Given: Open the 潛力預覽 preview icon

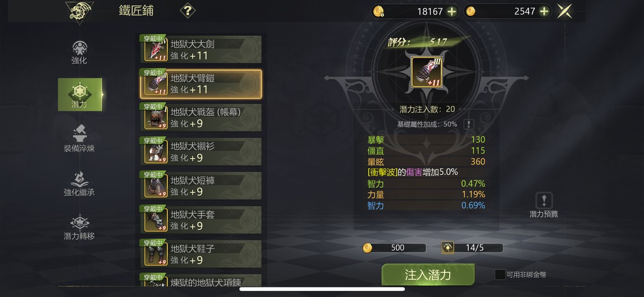Looking at the screenshot, I should (x=544, y=205).
